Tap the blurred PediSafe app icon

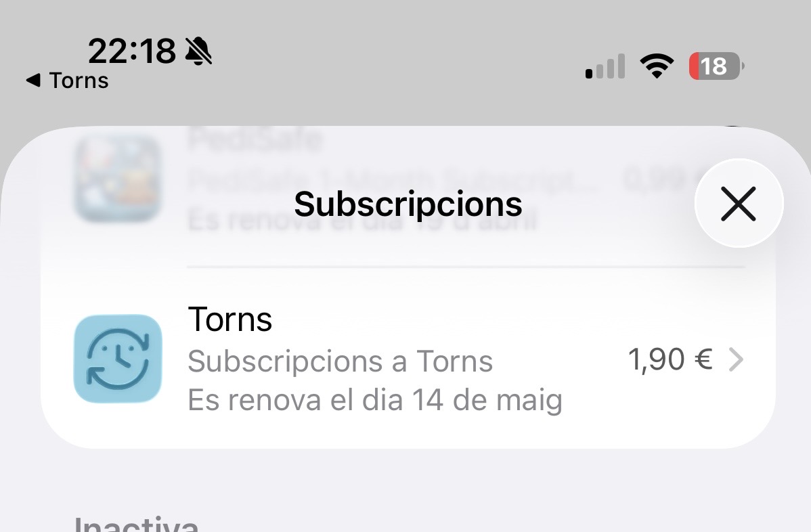pyautogui.click(x=118, y=179)
